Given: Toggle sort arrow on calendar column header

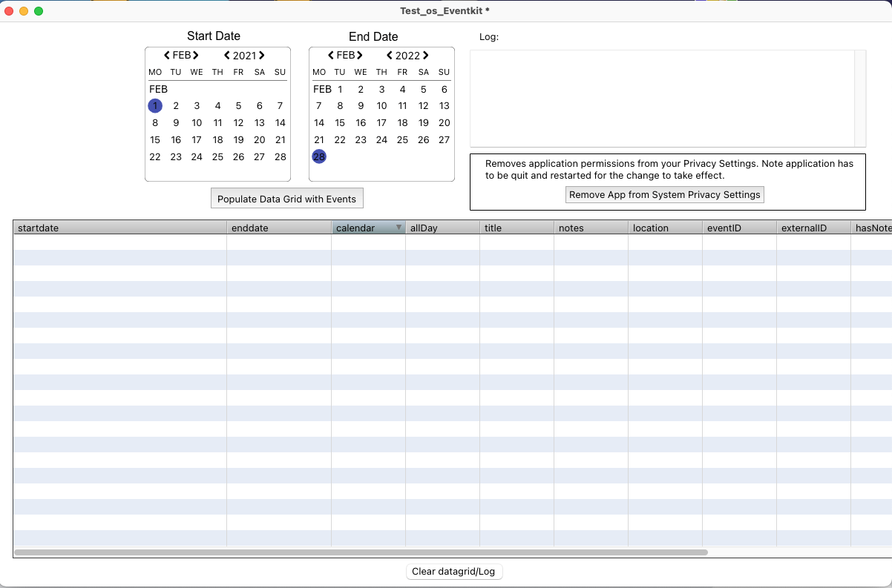Looking at the screenshot, I should pyautogui.click(x=399, y=228).
